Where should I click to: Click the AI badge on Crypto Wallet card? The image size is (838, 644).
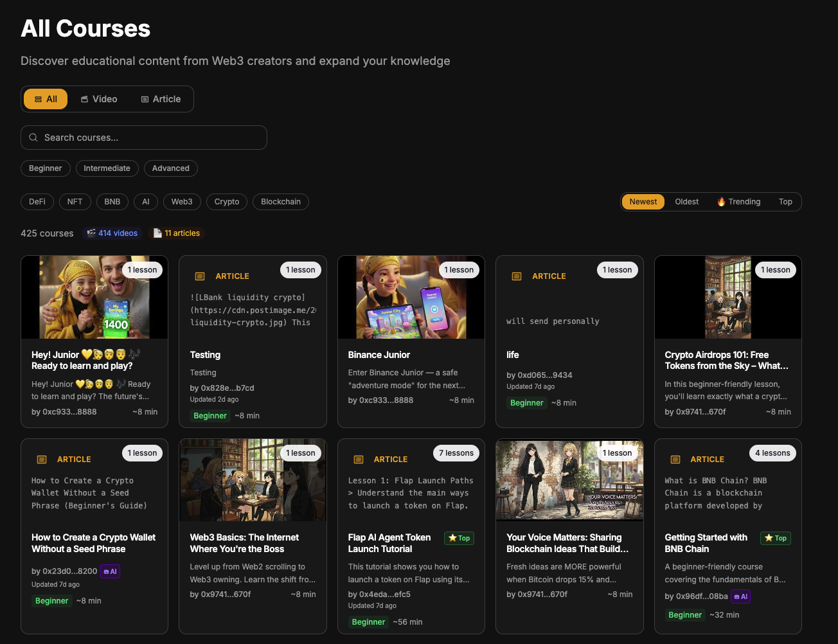[111, 571]
